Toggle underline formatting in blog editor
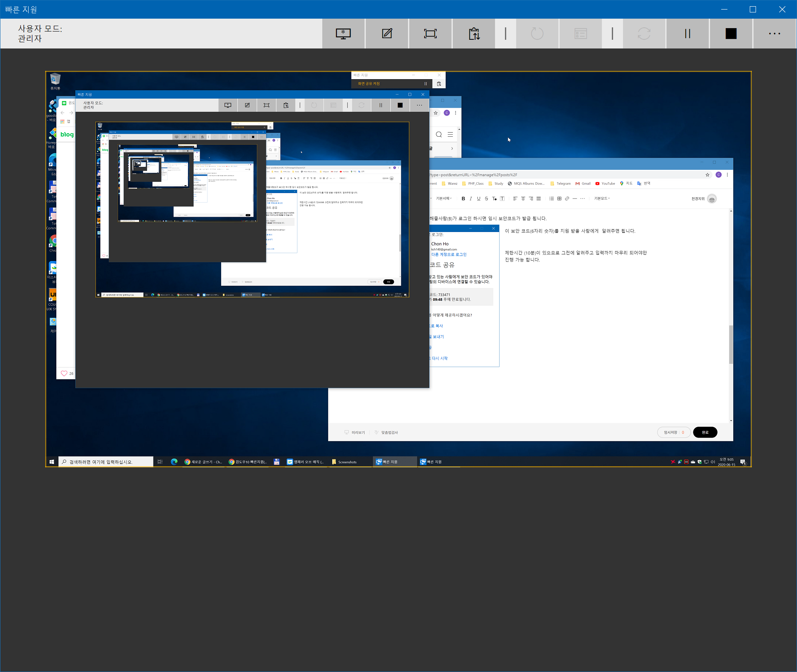797x672 pixels. tap(478, 198)
